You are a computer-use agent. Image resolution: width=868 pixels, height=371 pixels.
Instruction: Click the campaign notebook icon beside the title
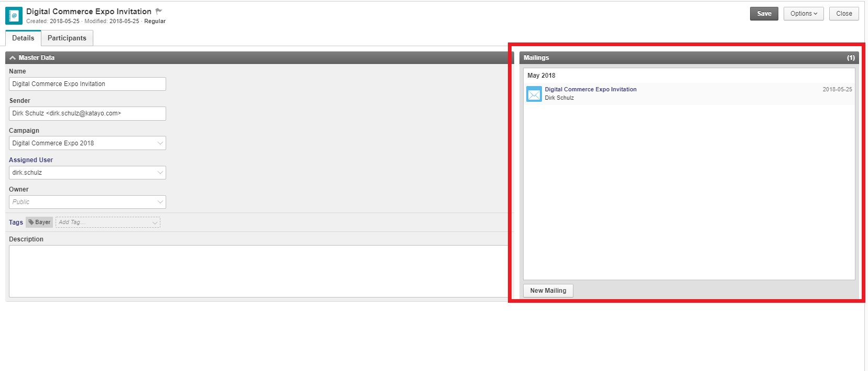pyautogui.click(x=14, y=16)
